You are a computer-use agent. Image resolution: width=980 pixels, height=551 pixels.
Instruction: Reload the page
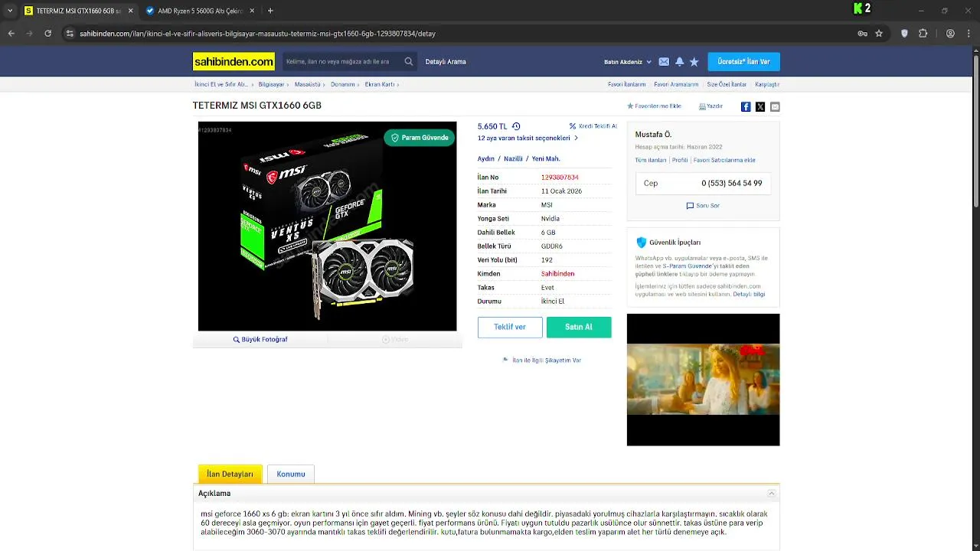point(47,34)
